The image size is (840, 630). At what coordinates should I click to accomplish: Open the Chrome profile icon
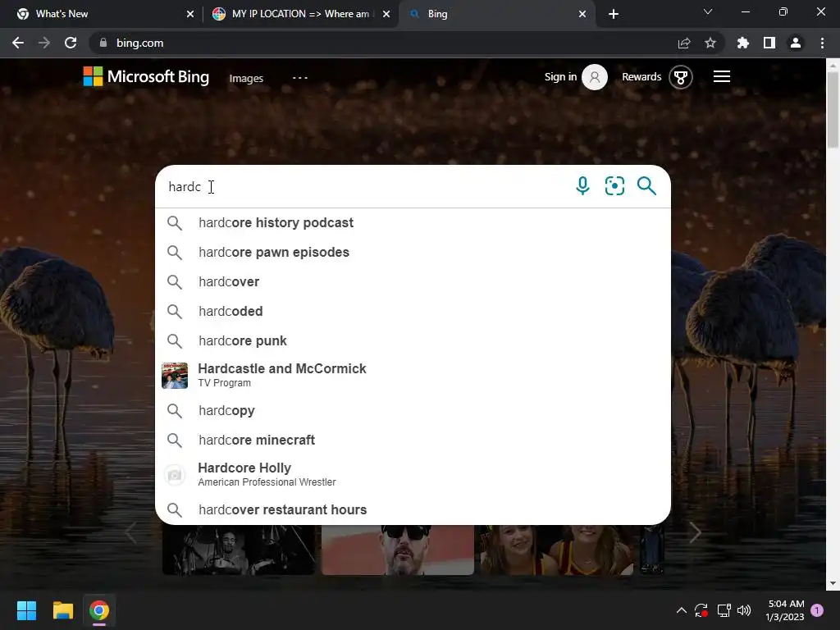796,43
